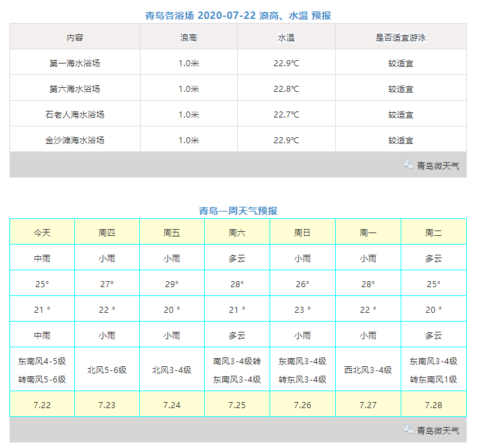Select the title 青岛各浴场 2020-07-22 浪高、水温 预报

[238, 16]
